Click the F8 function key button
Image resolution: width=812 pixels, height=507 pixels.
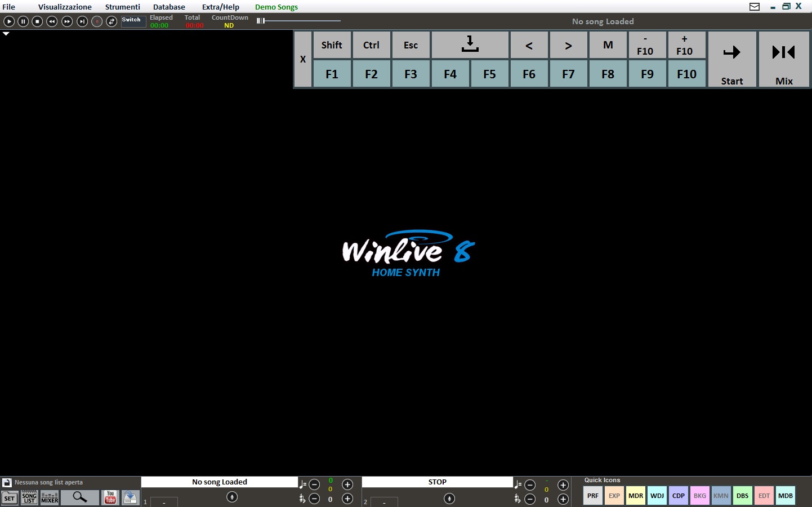(608, 74)
